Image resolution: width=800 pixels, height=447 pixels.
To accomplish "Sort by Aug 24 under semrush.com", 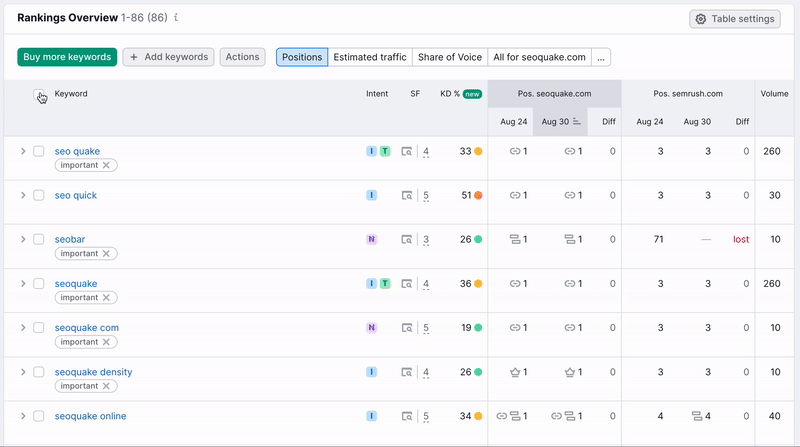I will pos(649,121).
